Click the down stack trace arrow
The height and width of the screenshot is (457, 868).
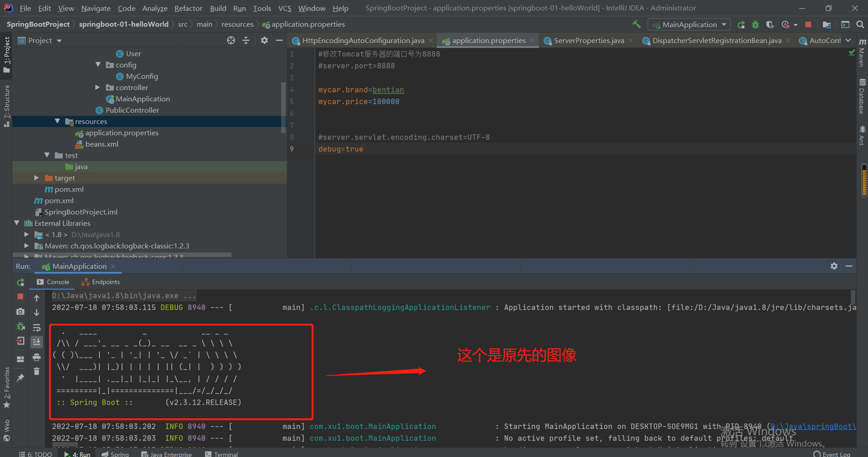point(37,312)
